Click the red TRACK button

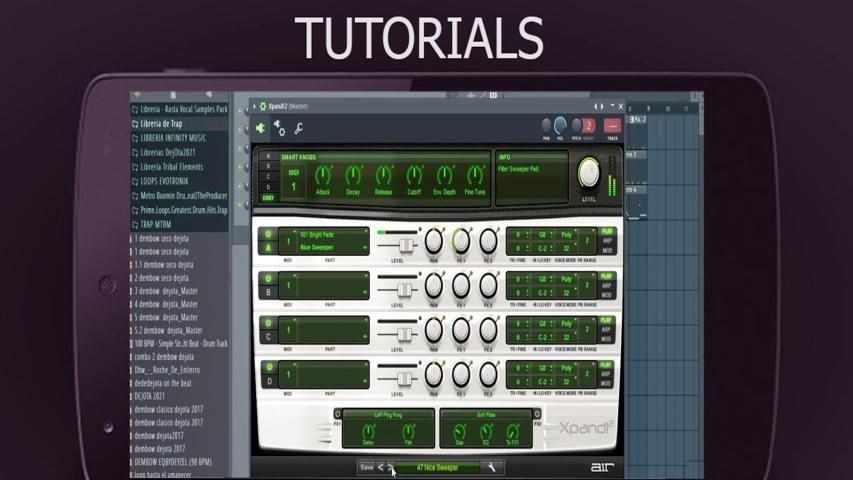(612, 126)
